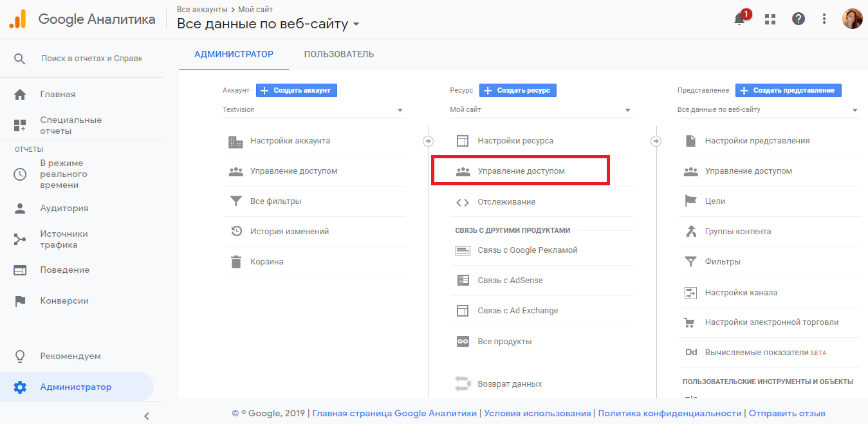Switch to the Администратор tab
The width and height of the screenshot is (868, 424).
tap(234, 55)
